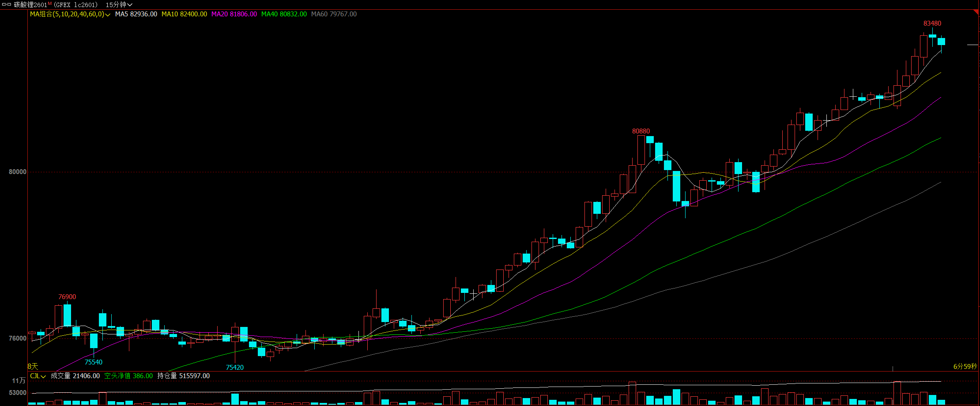Click the green 空头净值 386.00 readout
This screenshot has height=406, width=980.
click(x=128, y=376)
